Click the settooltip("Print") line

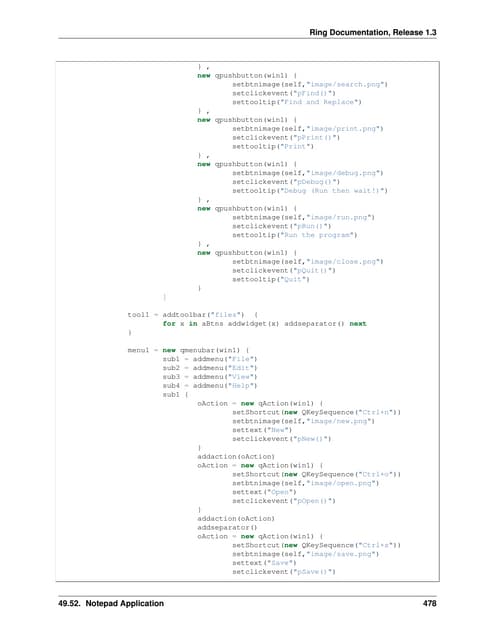[273, 147]
